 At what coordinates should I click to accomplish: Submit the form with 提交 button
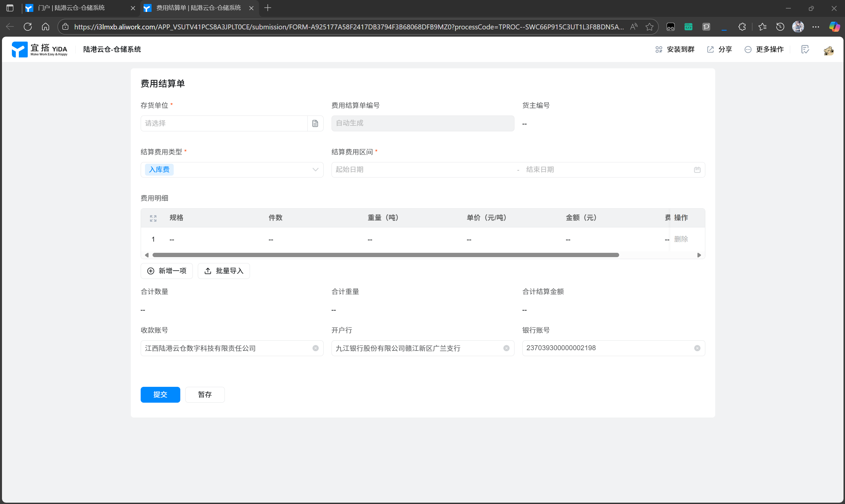160,395
